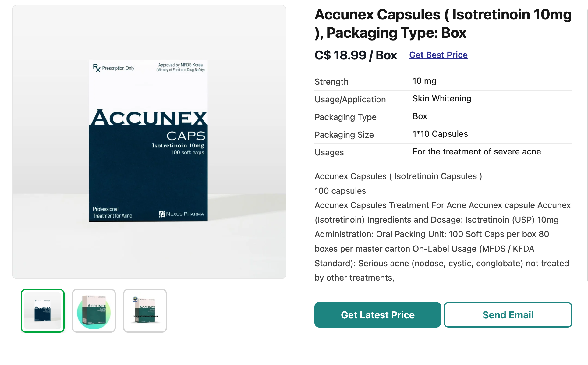
Task: Click the Send Email button
Action: click(508, 315)
